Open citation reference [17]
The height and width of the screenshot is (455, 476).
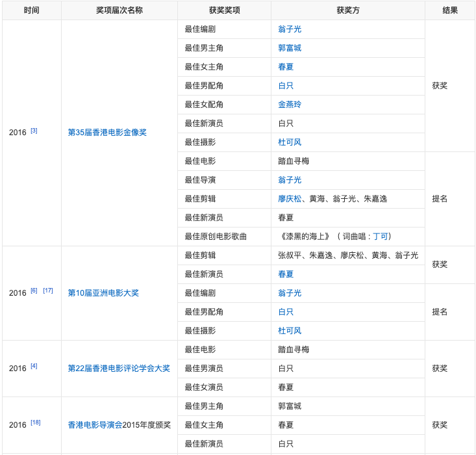click(x=48, y=291)
